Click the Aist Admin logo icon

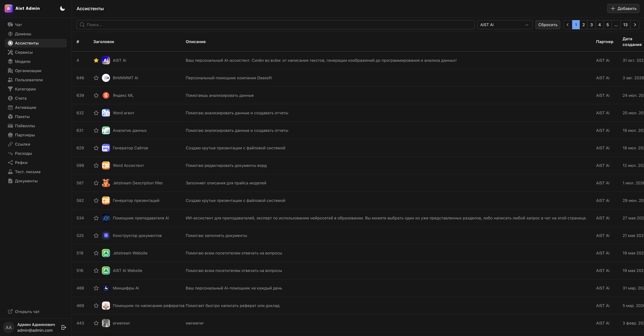(8, 8)
